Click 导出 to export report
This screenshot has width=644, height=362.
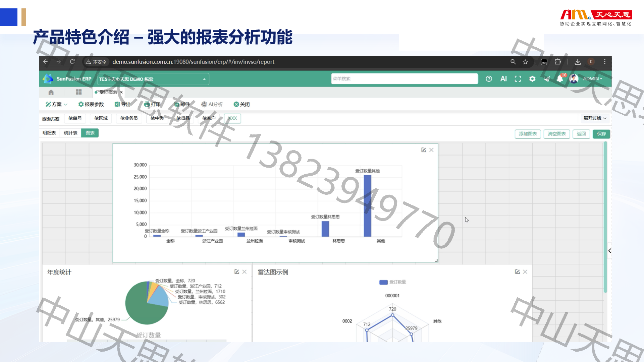(x=122, y=104)
